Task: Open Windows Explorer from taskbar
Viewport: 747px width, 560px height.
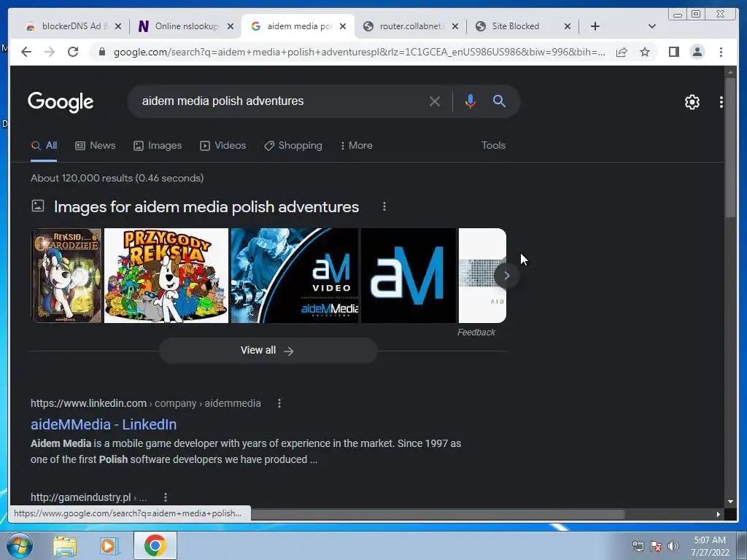Action: [65, 545]
